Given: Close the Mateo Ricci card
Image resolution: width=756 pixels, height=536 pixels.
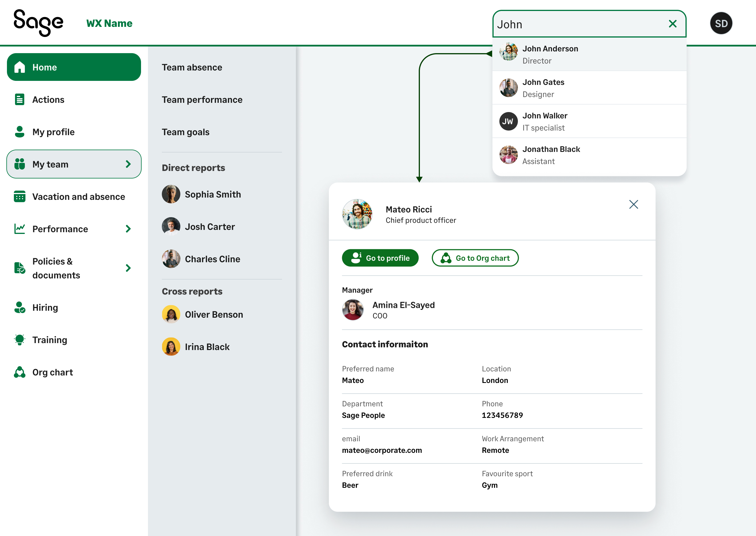Looking at the screenshot, I should pos(633,205).
